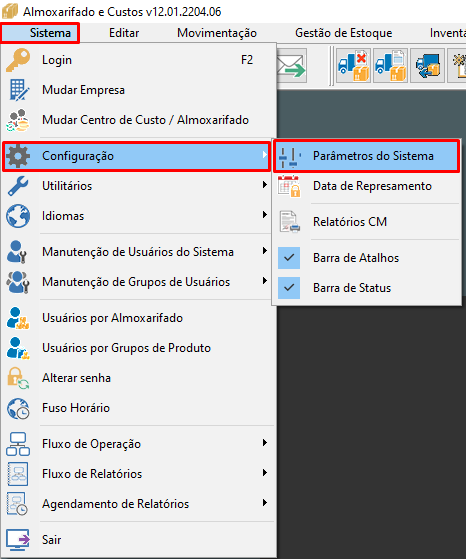The width and height of the screenshot is (466, 559).
Task: Choose Mudar Empresa
Action: [x=138, y=90]
